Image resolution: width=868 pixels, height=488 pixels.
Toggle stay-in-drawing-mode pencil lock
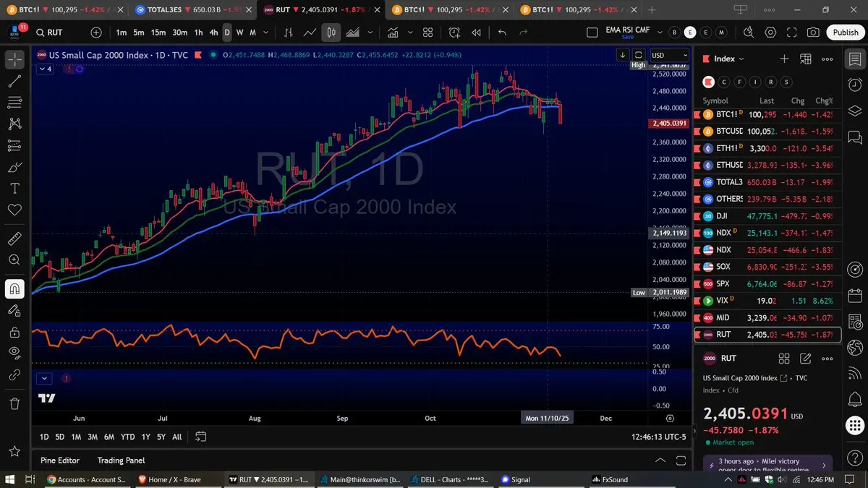click(x=14, y=310)
